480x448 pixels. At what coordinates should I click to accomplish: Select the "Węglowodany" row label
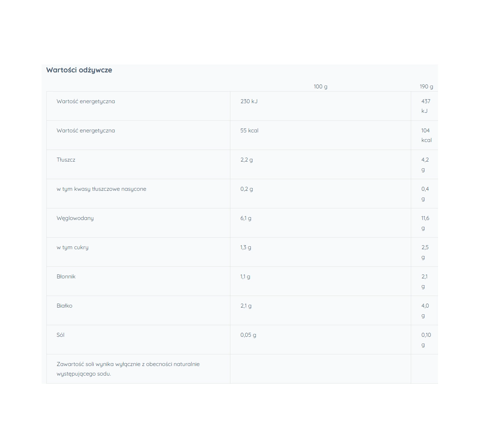75,218
